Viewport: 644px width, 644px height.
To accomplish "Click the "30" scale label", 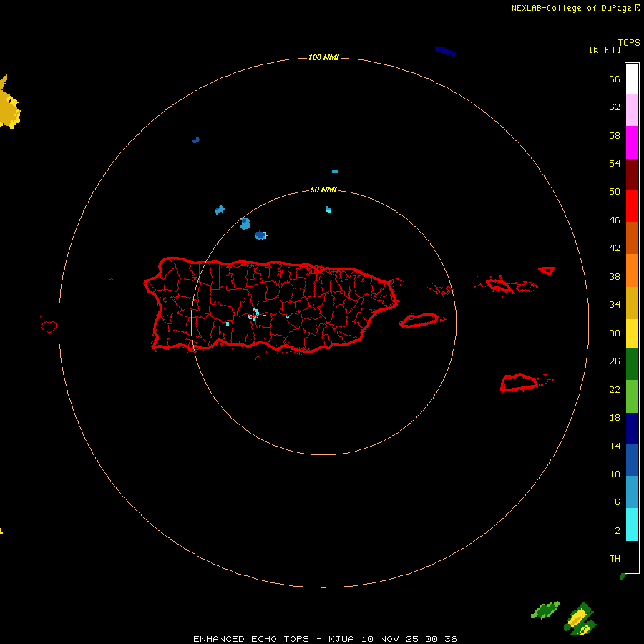I will tap(615, 333).
